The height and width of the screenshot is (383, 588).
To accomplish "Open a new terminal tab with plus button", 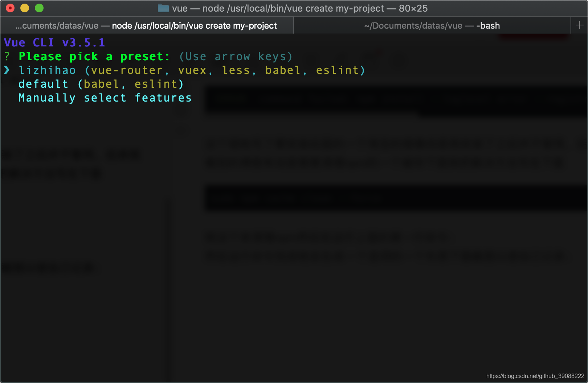I will [x=579, y=25].
